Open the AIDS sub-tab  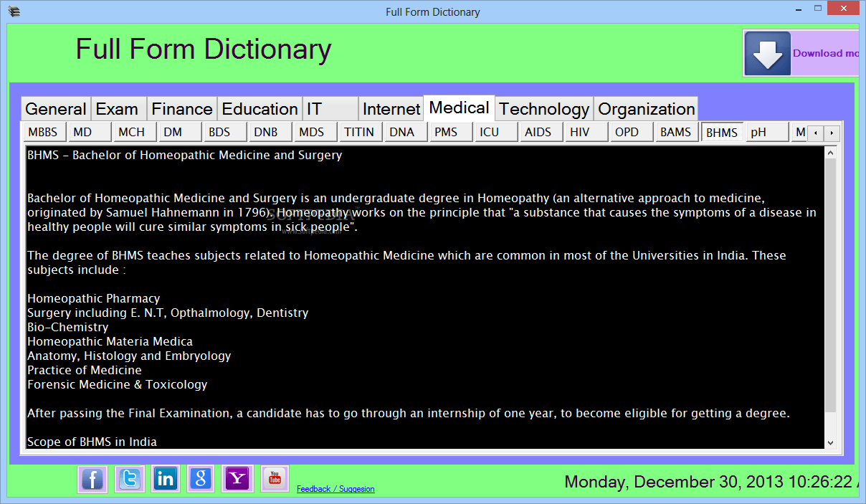coord(541,132)
